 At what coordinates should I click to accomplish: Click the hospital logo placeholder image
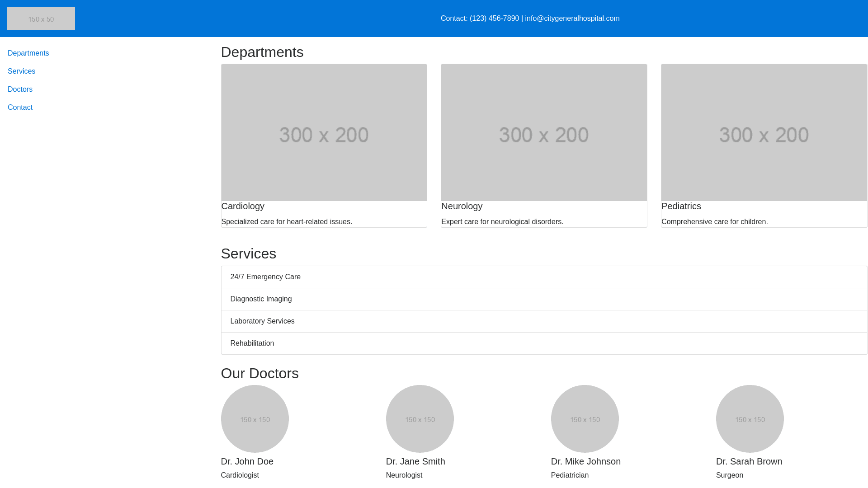(x=41, y=19)
